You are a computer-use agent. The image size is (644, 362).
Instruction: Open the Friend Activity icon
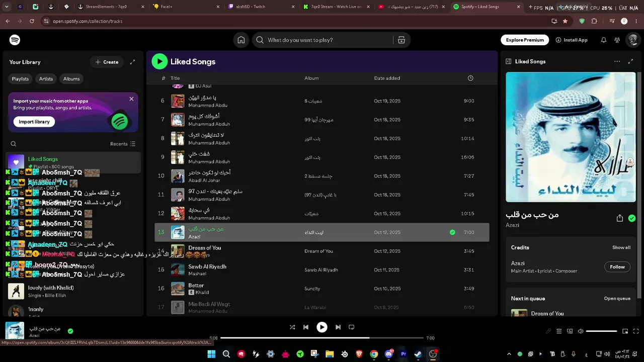617,40
